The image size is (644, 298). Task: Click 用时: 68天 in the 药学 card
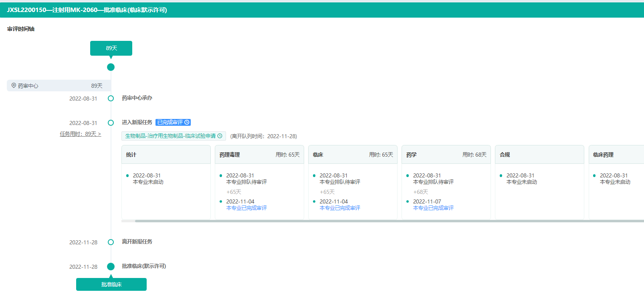point(474,155)
